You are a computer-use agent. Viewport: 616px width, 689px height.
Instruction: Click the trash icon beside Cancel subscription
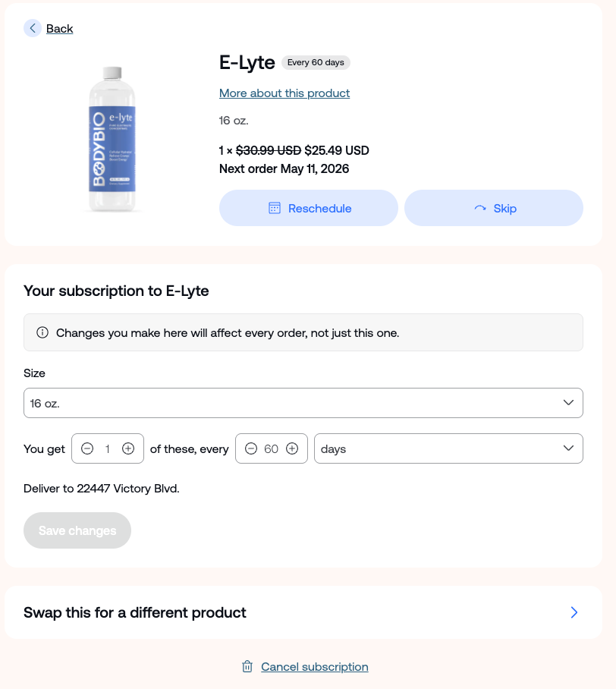coord(247,666)
